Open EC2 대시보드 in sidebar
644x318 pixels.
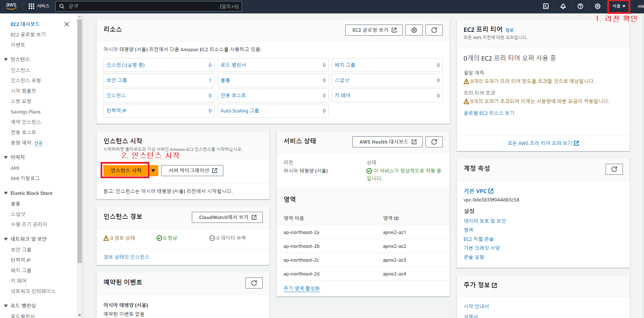[x=25, y=24]
